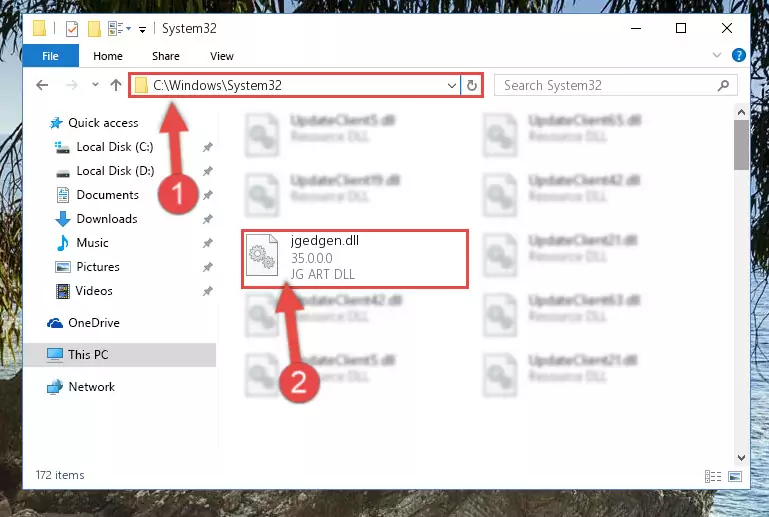Click the Search System32 box
769x517 pixels.
point(615,85)
